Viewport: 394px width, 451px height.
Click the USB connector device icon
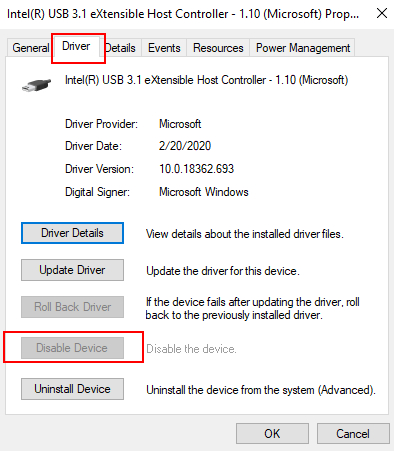click(x=37, y=84)
